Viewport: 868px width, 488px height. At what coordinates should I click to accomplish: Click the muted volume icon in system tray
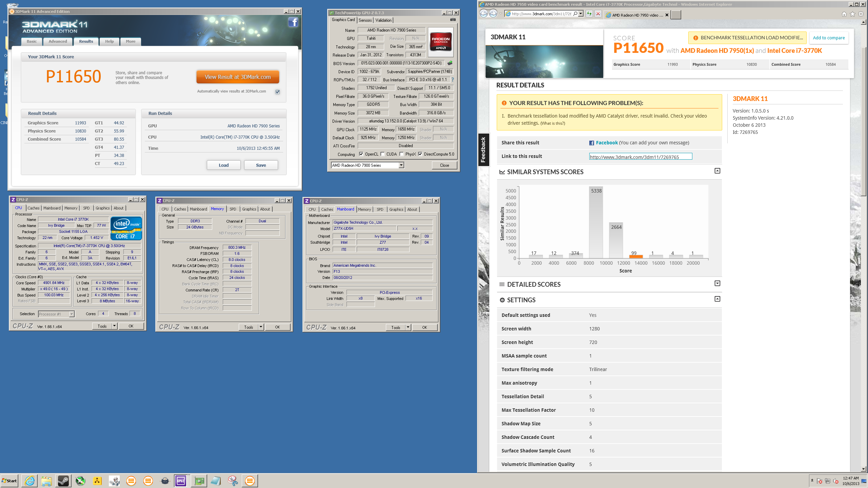click(x=836, y=481)
